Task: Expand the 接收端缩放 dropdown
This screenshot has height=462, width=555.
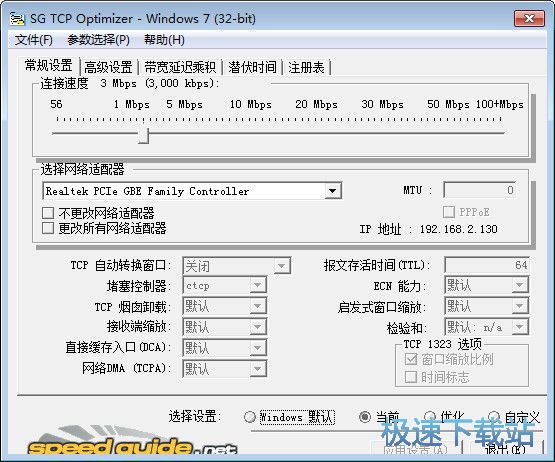Action: click(258, 327)
